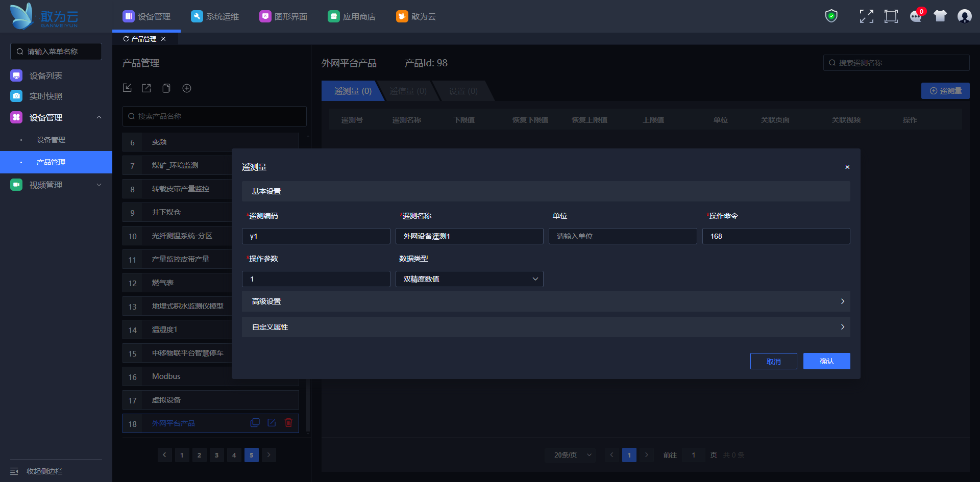Click the 单位 input field
The width and height of the screenshot is (980, 482).
coord(622,236)
